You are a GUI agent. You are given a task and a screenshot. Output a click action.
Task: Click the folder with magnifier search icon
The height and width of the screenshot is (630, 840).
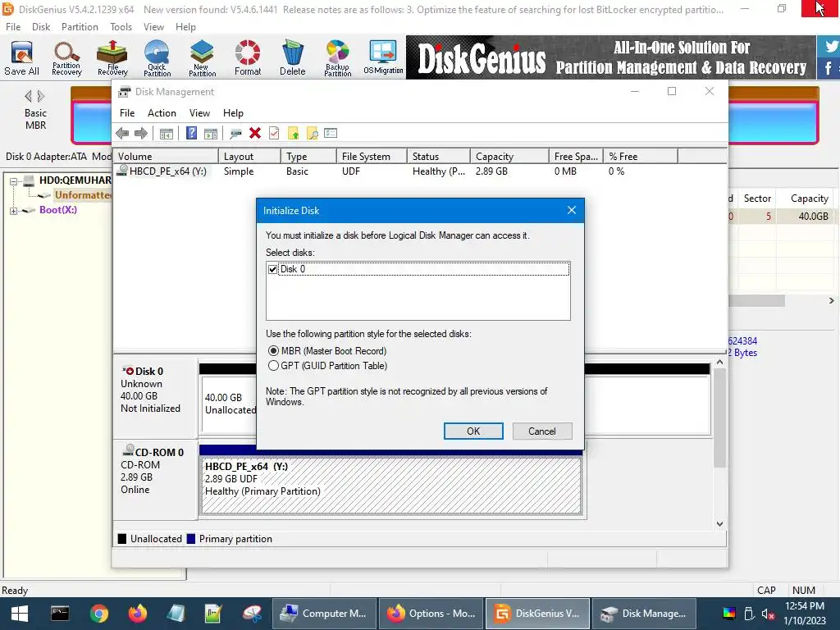click(312, 134)
